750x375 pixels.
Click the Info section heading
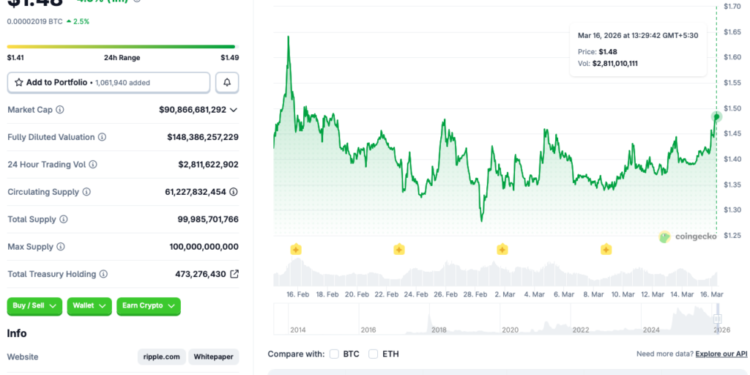tap(17, 333)
